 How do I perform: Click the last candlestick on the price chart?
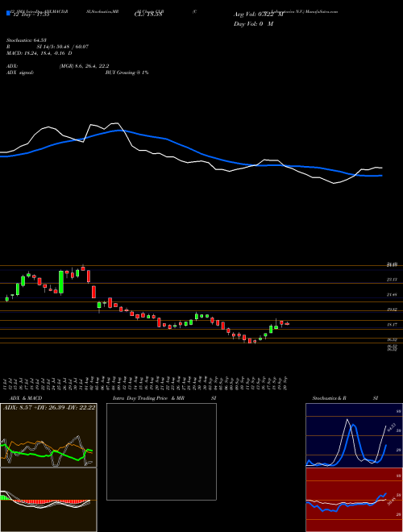pyautogui.click(x=287, y=324)
